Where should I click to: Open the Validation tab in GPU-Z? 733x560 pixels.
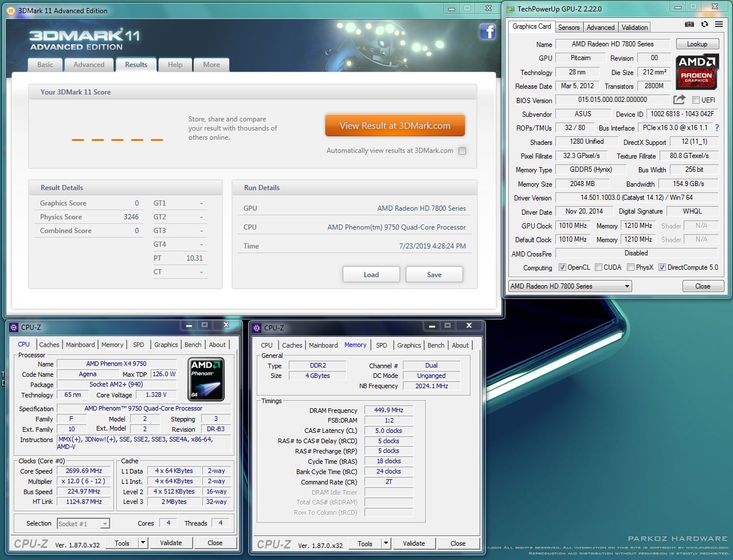click(634, 27)
